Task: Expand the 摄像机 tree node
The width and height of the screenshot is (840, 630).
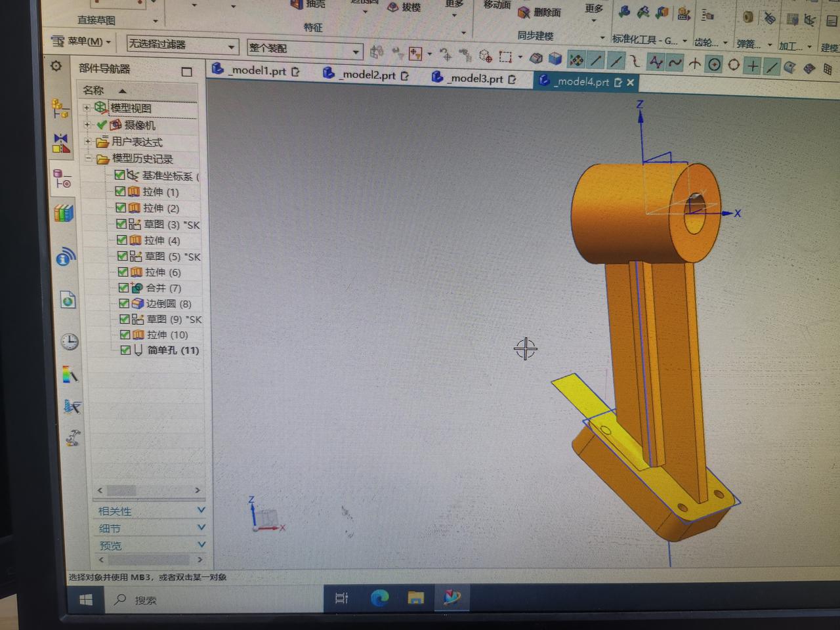Action: (x=87, y=124)
